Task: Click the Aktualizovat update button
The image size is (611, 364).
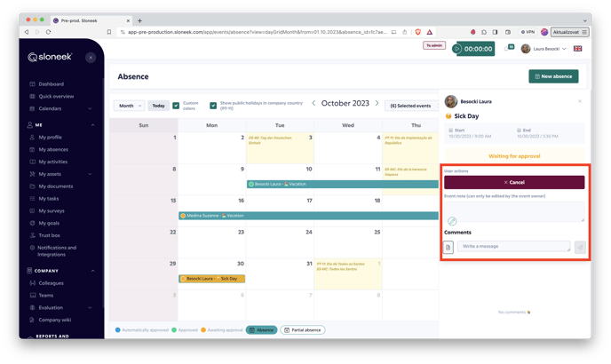Action: tap(569, 32)
